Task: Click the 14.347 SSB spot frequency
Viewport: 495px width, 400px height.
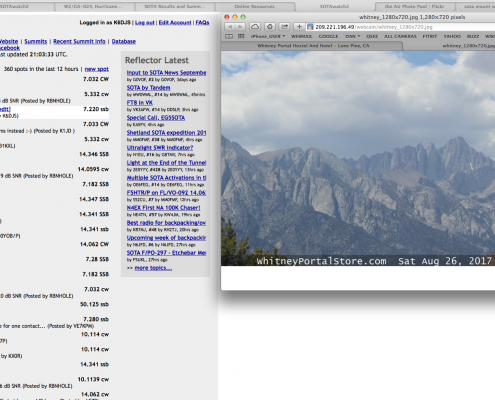Action: [94, 199]
